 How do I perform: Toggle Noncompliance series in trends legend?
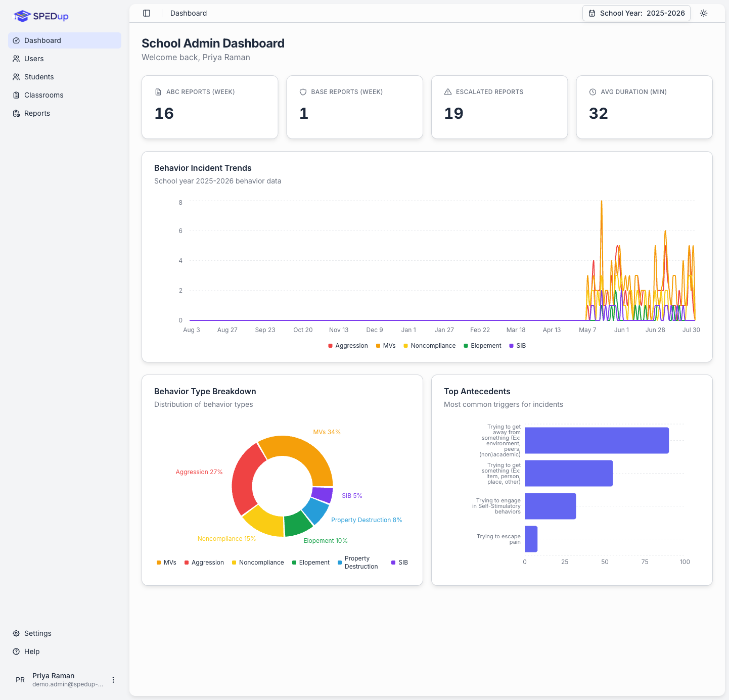point(429,346)
